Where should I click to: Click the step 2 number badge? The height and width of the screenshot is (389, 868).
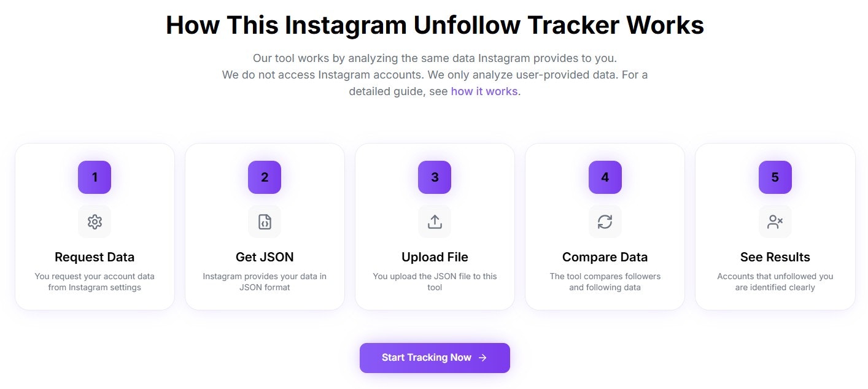[264, 177]
